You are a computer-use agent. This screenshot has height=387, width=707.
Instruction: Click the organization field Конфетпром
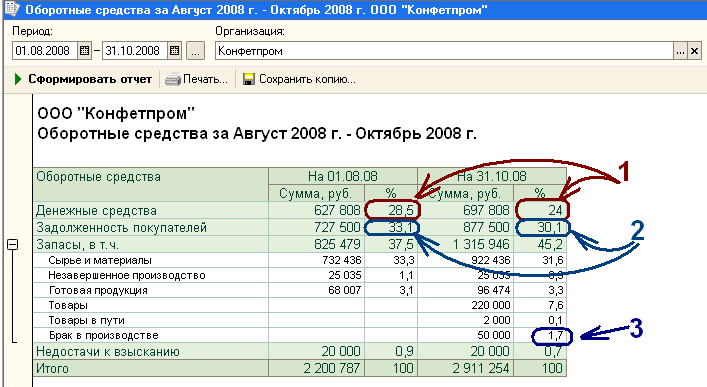point(444,51)
